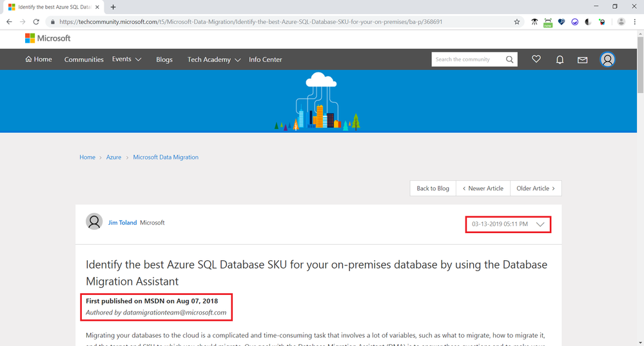Focus the Search the community field
Screen dimensions: 644x346
469,59
